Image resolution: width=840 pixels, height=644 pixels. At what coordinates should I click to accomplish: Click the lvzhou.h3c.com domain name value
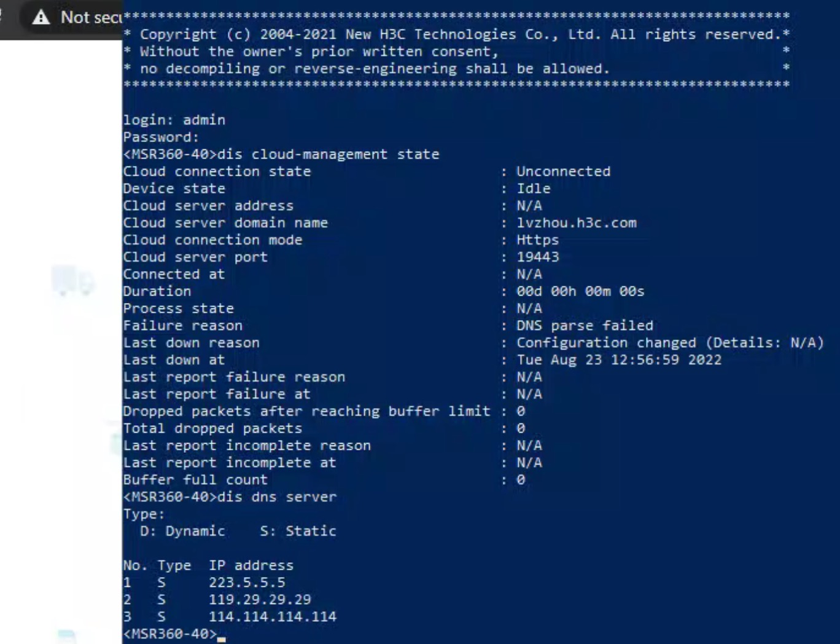point(576,223)
